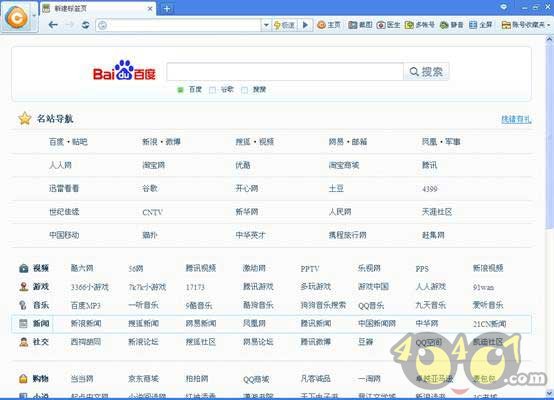Screen dimensions: 554x400
Task: Select the 谷歌 search engine option
Action: (212, 90)
